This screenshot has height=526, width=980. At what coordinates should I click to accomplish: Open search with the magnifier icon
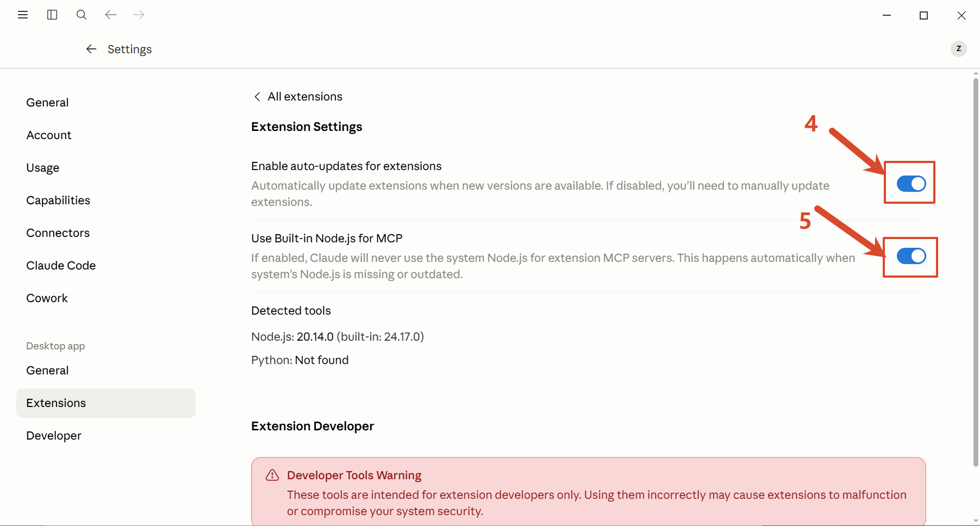(82, 15)
